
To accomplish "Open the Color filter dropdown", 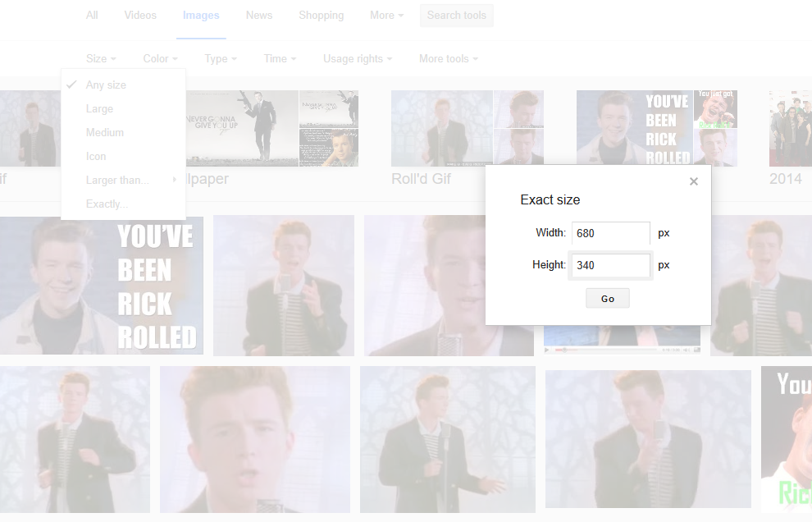I will (160, 58).
